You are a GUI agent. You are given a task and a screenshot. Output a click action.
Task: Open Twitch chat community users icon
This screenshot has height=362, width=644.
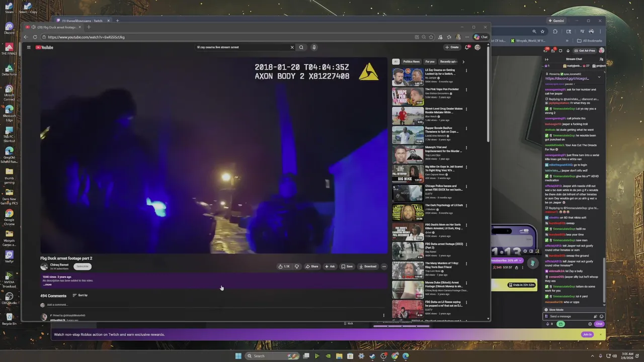(x=601, y=59)
